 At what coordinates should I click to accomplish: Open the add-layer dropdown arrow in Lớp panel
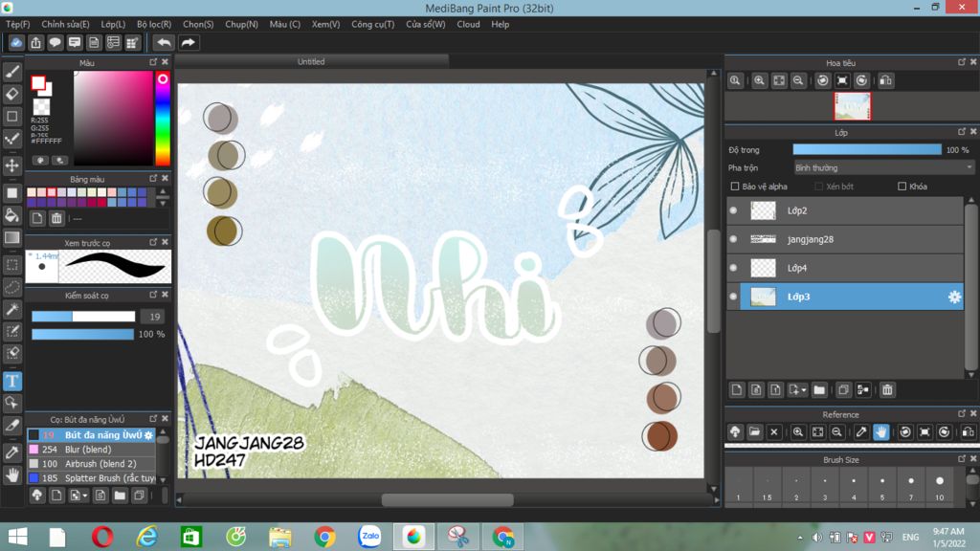click(803, 390)
